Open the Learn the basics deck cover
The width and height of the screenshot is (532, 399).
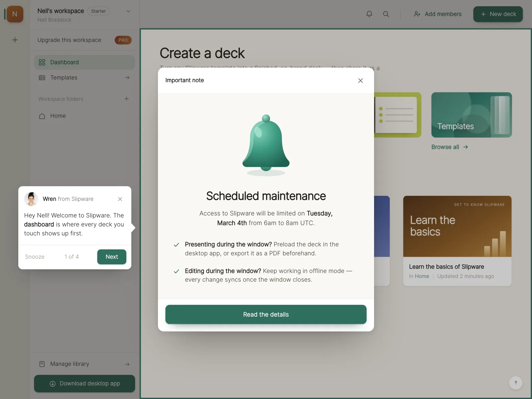[x=457, y=226]
